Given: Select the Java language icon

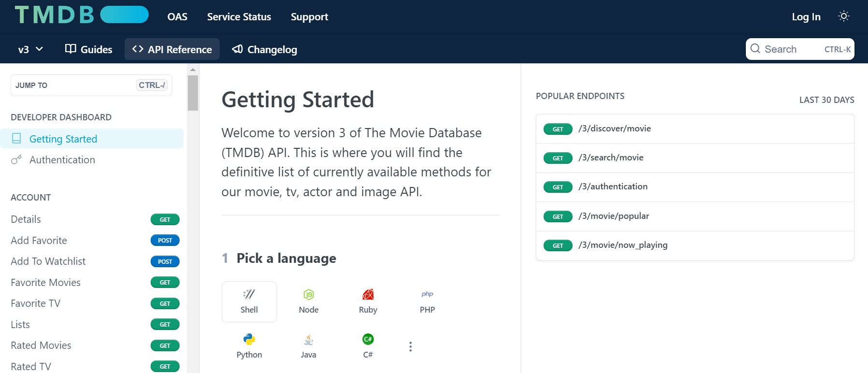Looking at the screenshot, I should [308, 346].
